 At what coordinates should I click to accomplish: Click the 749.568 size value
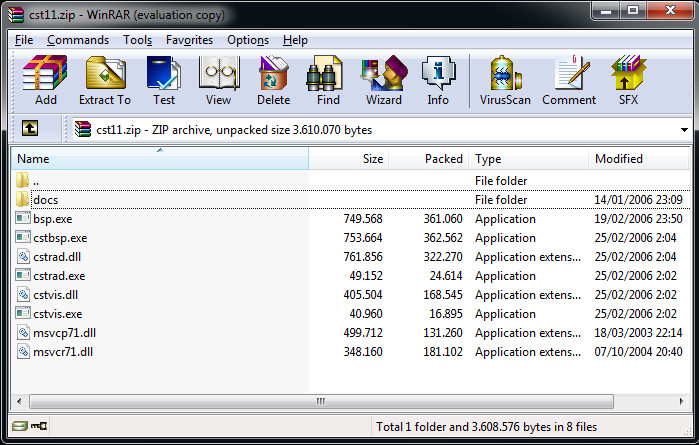[363, 219]
